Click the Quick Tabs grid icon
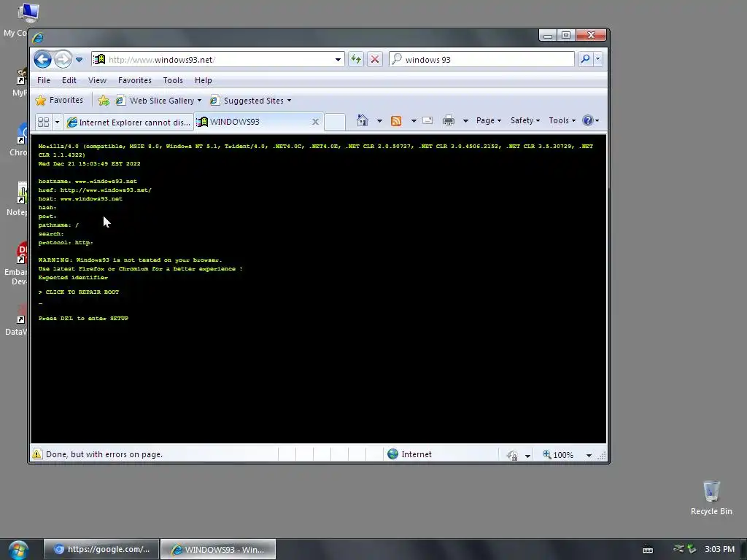 43,122
